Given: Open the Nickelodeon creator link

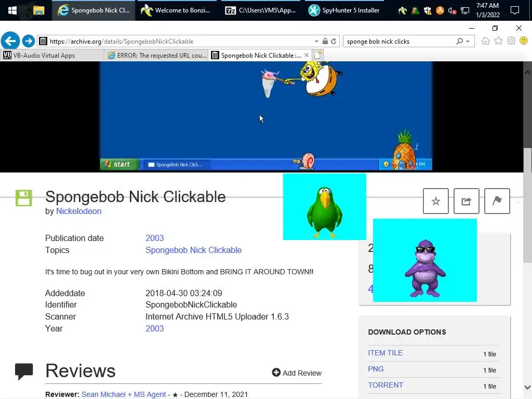Looking at the screenshot, I should (x=79, y=211).
